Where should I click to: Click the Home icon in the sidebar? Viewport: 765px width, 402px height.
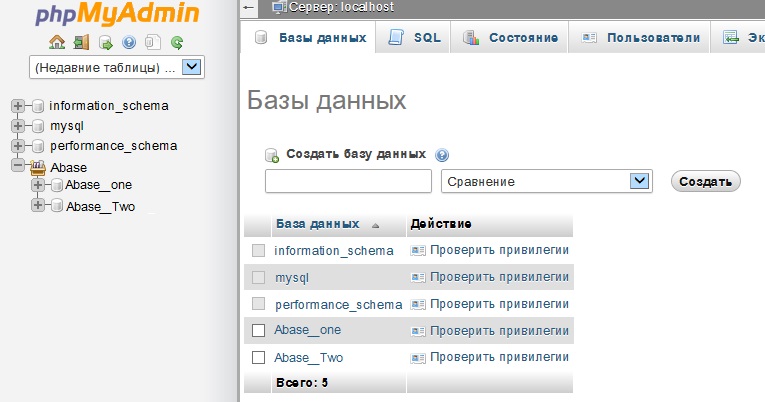(x=57, y=42)
